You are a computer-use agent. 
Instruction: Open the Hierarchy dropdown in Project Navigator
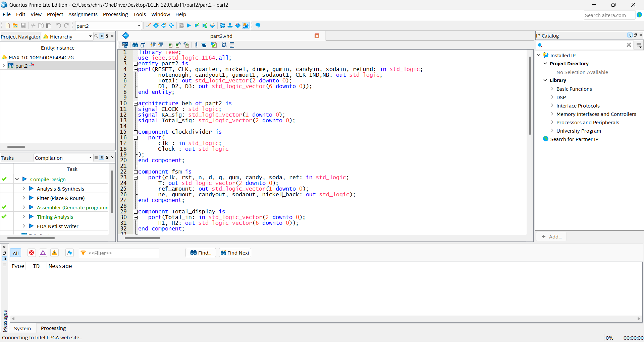67,37
